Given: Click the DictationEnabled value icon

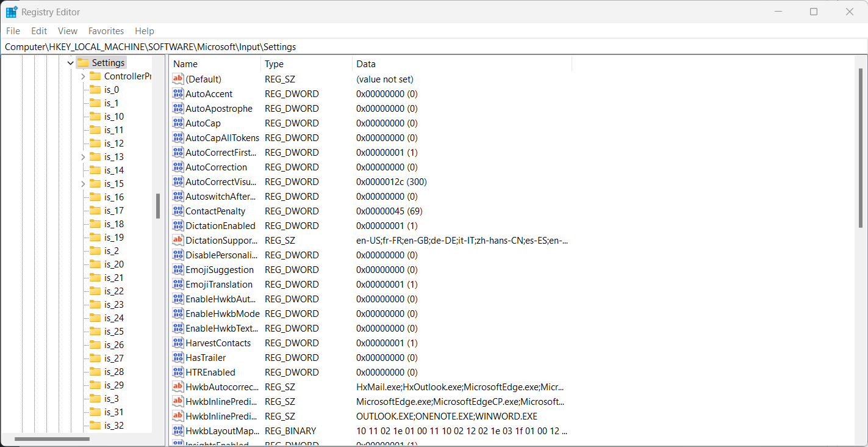Looking at the screenshot, I should (178, 225).
